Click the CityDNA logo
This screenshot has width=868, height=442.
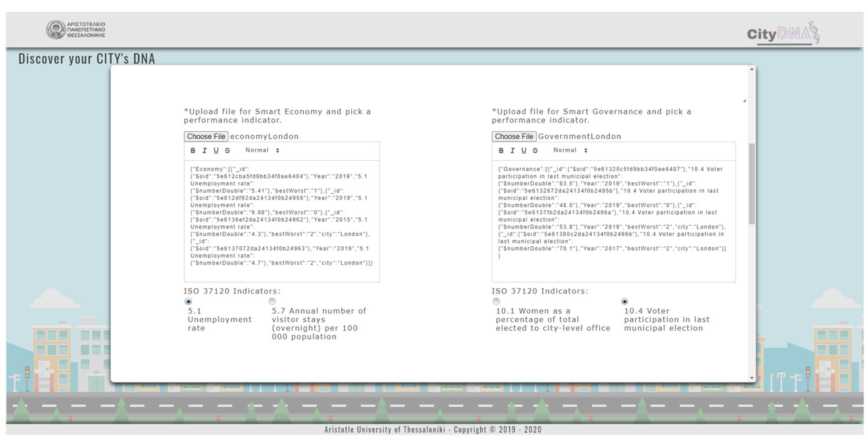(783, 34)
